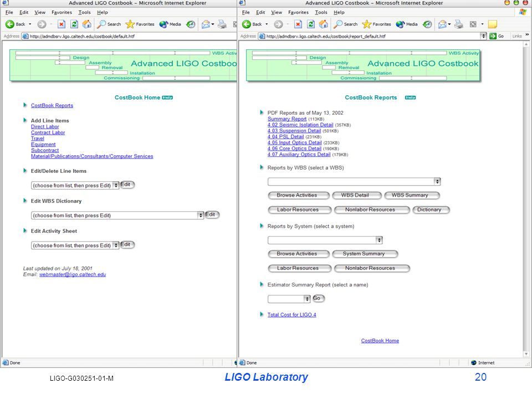Open Edit menu in right browser window

coord(260,12)
